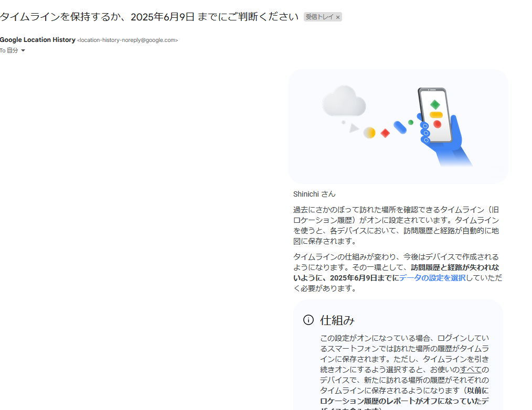This screenshot has height=410, width=532.
Task: Click the greeting Shinichi さん
Action: [x=314, y=194]
